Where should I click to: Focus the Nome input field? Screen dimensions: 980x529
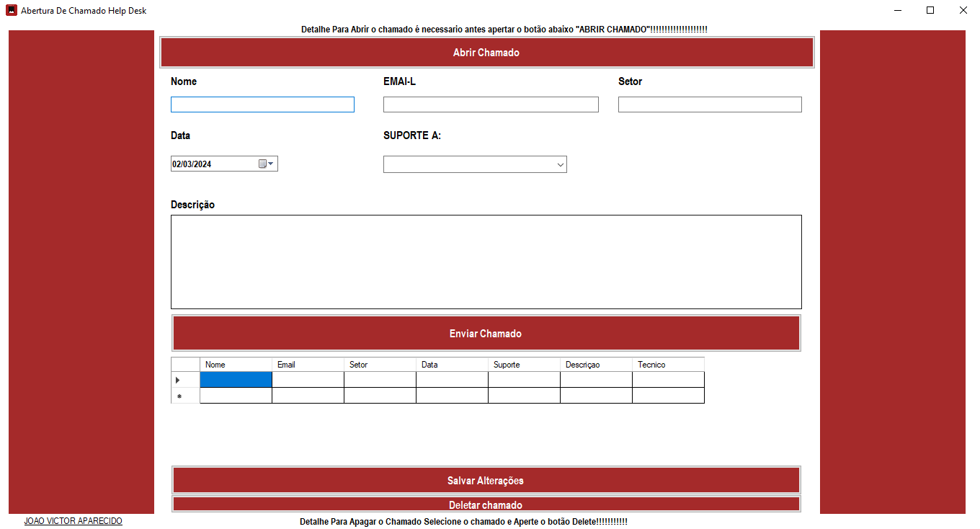262,105
